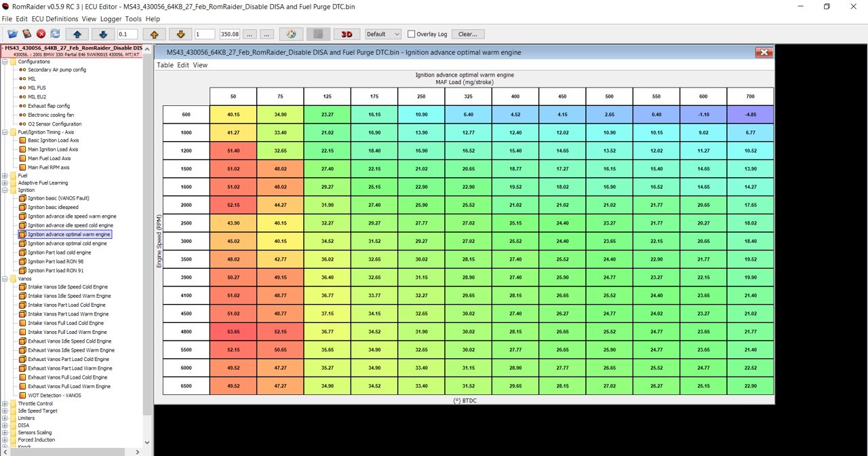Screen dimensions: 868x456
Task: Click Exhaust Vanos Part Load Cold Engine icon
Action: [x=22, y=360]
